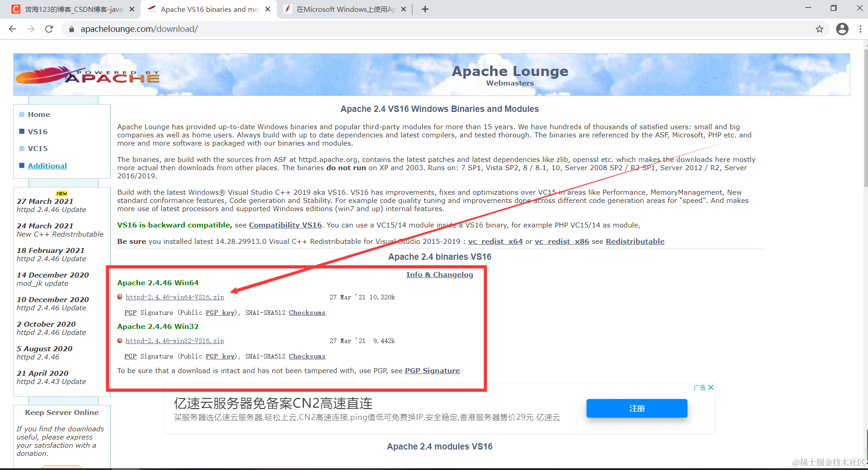Image resolution: width=868 pixels, height=470 pixels.
Task: Go back to the previous page
Action: coord(12,29)
